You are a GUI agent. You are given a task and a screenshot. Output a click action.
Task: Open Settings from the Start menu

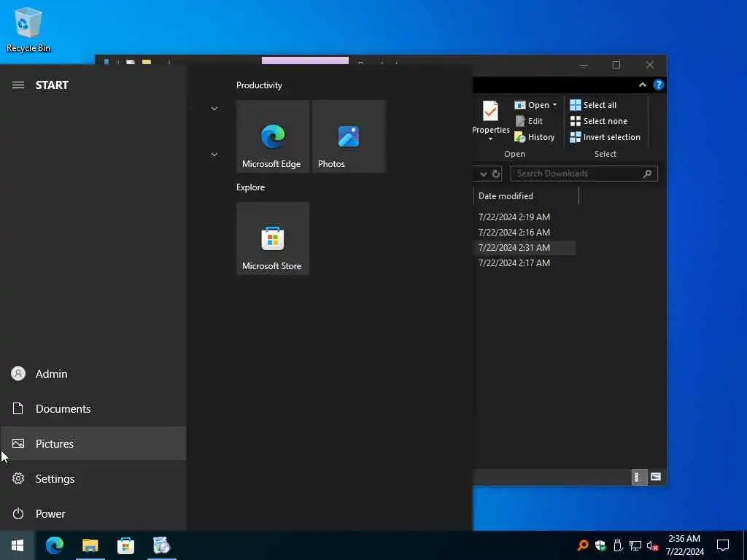pos(93,478)
